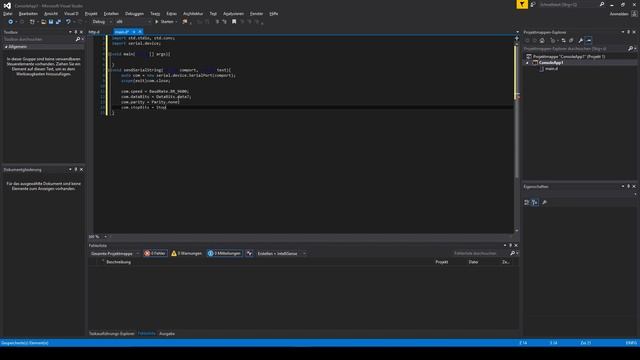Close the Dokumentgliederung panel

[x=81, y=169]
